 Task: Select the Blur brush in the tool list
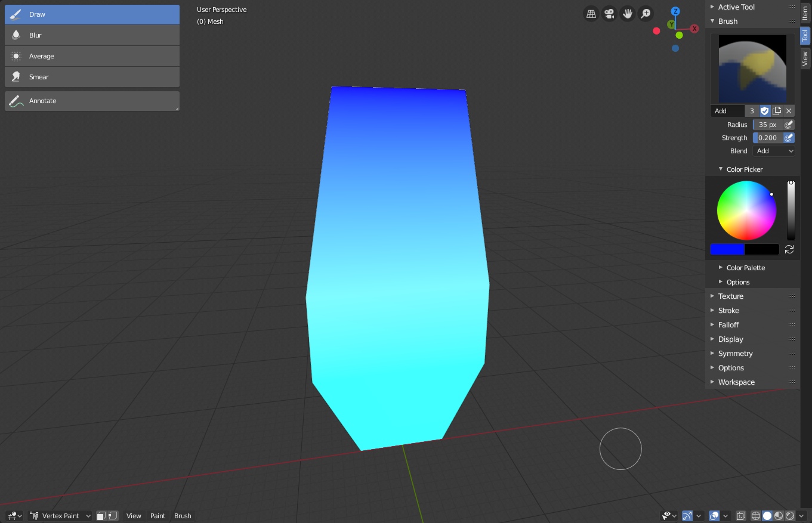pos(92,35)
